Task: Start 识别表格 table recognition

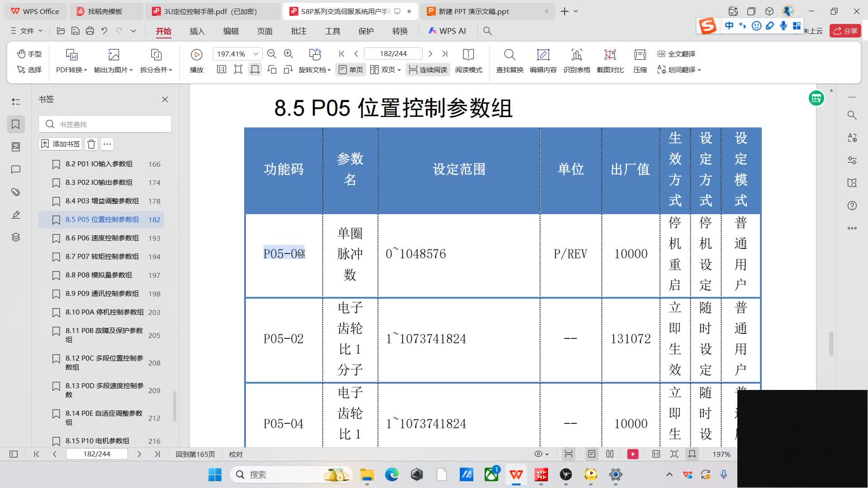Action: pyautogui.click(x=576, y=61)
